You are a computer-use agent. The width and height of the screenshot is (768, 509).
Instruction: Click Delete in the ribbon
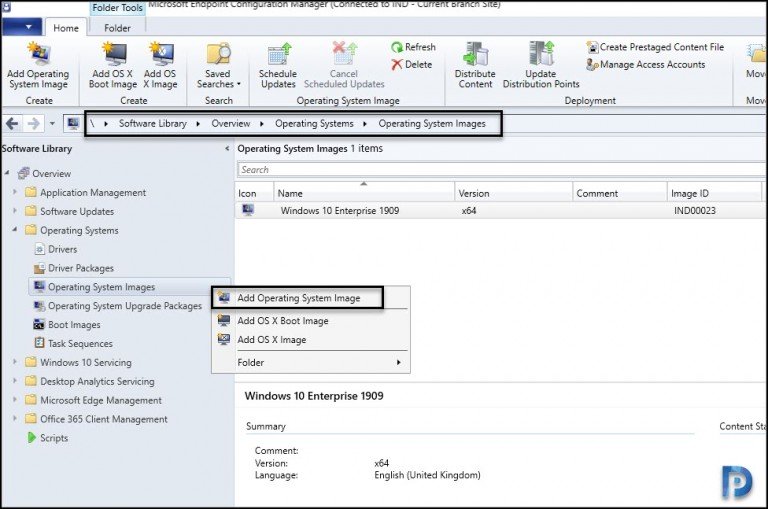click(x=412, y=65)
